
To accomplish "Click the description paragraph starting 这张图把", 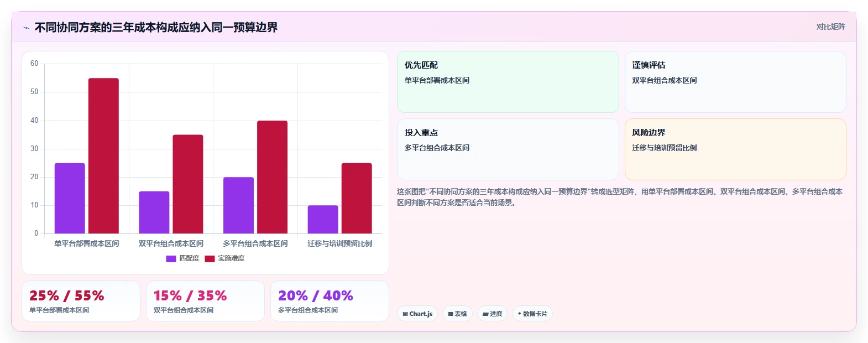I will coord(620,197).
